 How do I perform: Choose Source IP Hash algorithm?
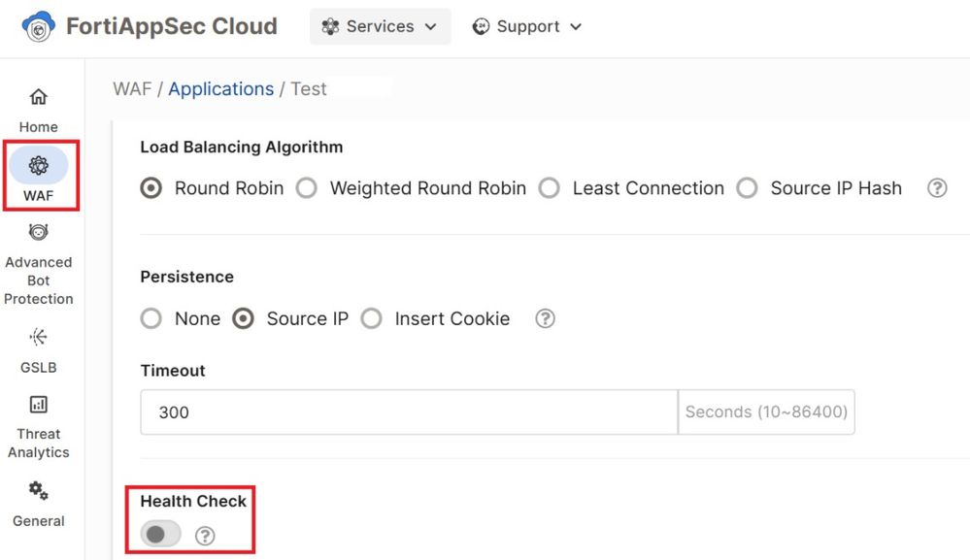click(x=747, y=188)
